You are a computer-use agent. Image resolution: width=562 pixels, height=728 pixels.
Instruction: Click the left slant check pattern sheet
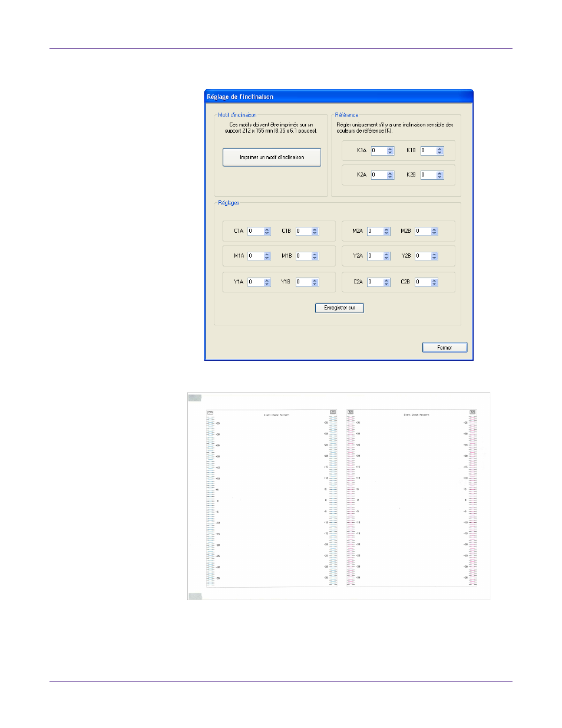pyautogui.click(x=272, y=498)
